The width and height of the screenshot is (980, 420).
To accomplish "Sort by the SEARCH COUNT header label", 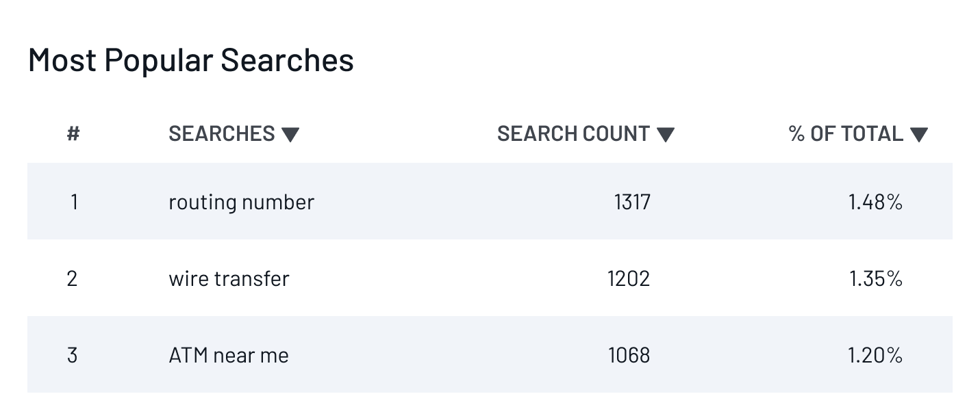I will pyautogui.click(x=573, y=133).
